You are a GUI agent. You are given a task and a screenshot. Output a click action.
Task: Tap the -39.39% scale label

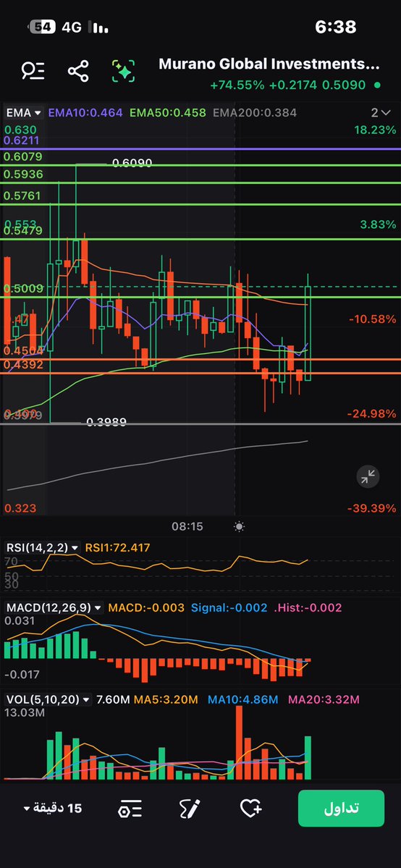(372, 508)
